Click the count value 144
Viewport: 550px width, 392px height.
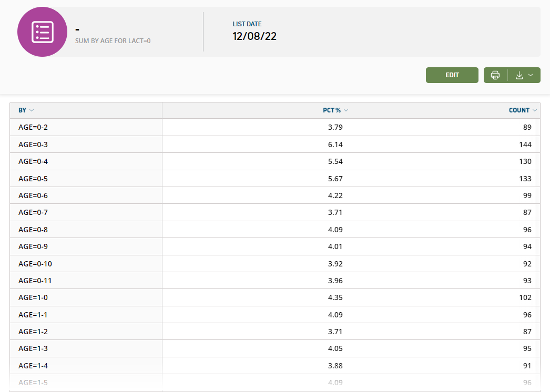click(x=525, y=145)
